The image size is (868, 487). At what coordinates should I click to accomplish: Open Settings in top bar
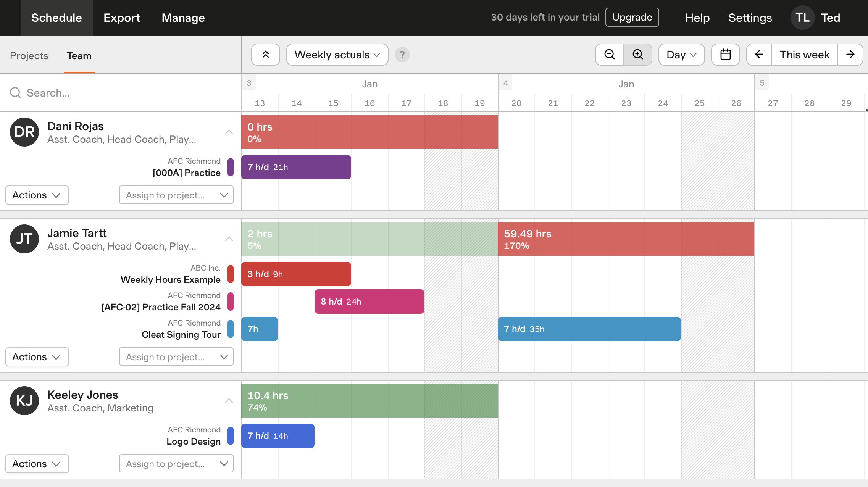tap(750, 18)
